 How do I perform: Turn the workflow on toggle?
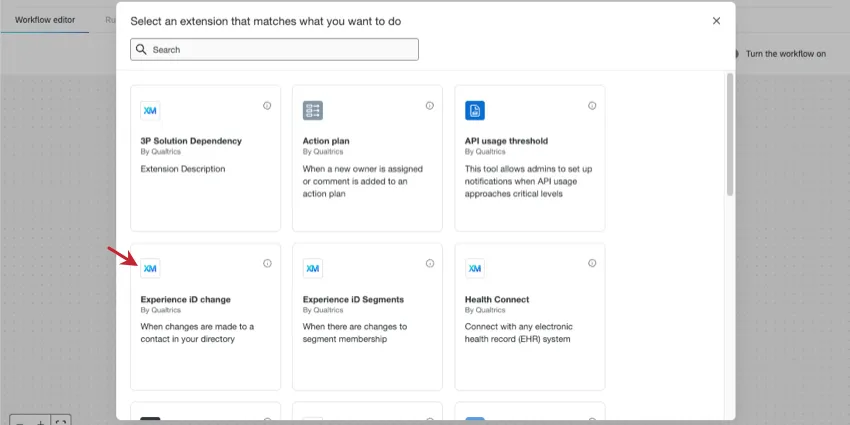pos(736,54)
